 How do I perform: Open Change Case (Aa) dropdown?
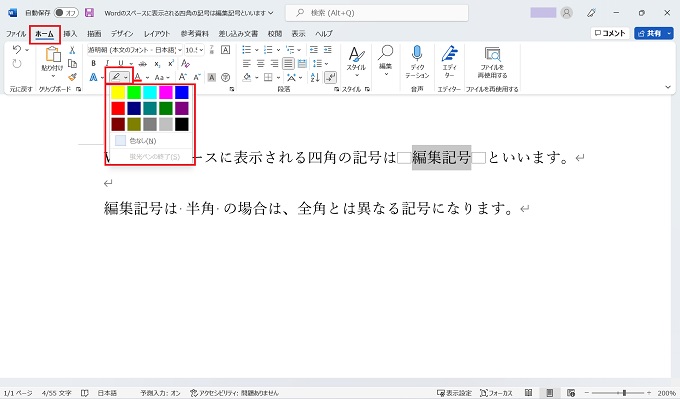coord(162,77)
